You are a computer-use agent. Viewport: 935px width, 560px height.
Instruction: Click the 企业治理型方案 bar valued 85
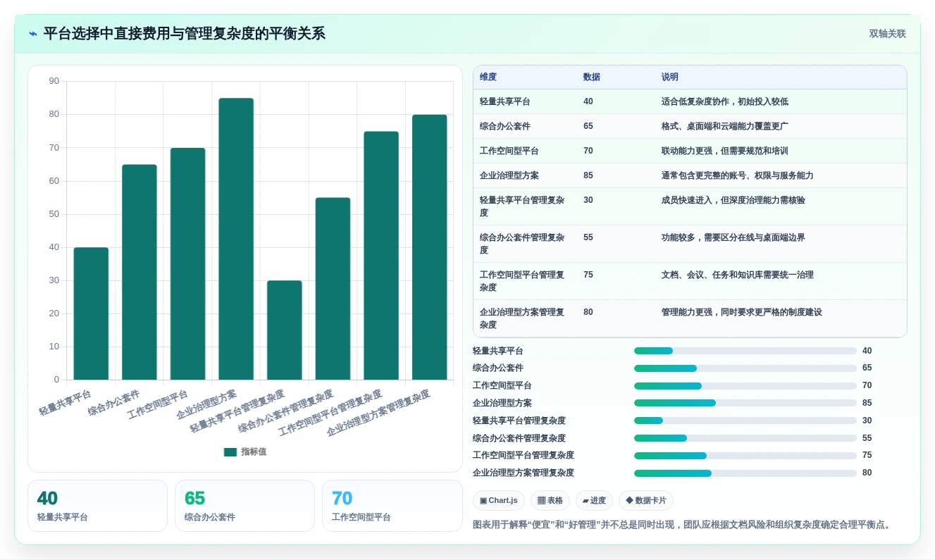[236, 239]
